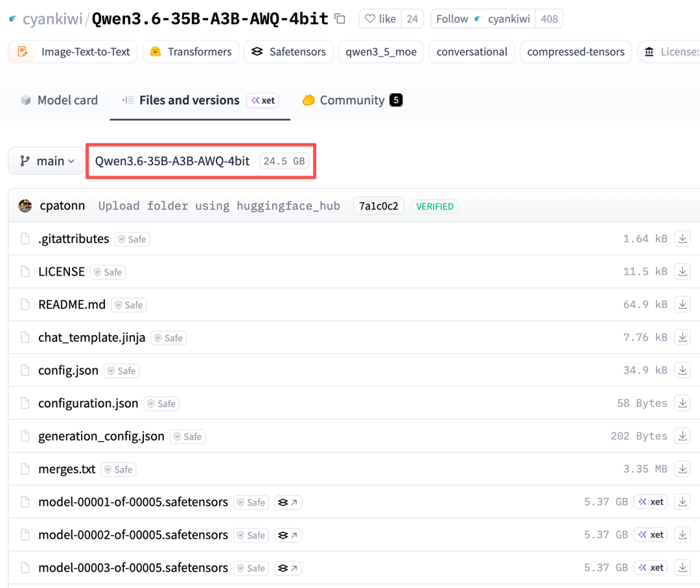
Task: Open the 408 followers count
Action: click(549, 19)
